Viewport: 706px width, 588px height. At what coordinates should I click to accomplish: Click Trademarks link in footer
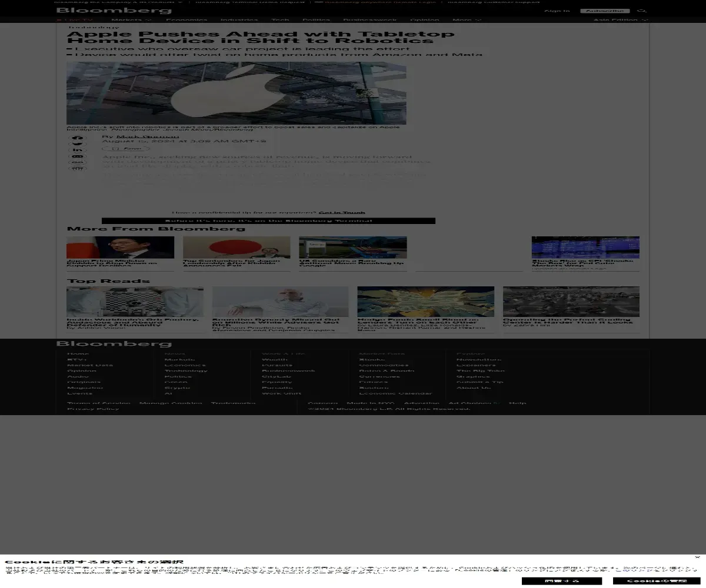click(234, 403)
